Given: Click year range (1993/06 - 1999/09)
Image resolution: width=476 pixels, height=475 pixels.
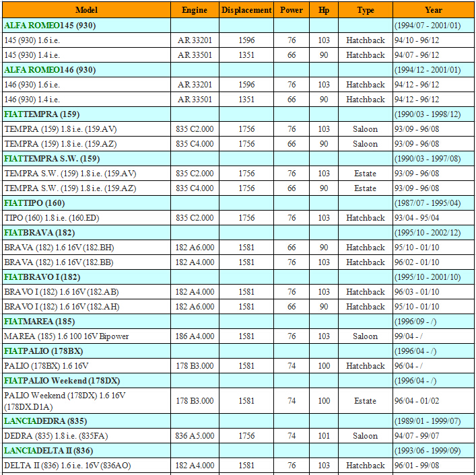Looking at the screenshot, I should (428, 450).
